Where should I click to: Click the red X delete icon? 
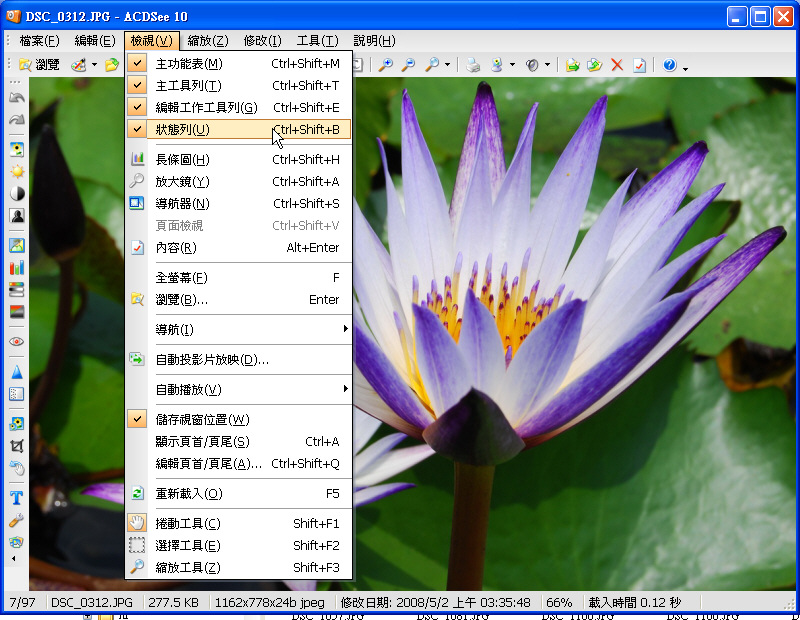(x=617, y=65)
